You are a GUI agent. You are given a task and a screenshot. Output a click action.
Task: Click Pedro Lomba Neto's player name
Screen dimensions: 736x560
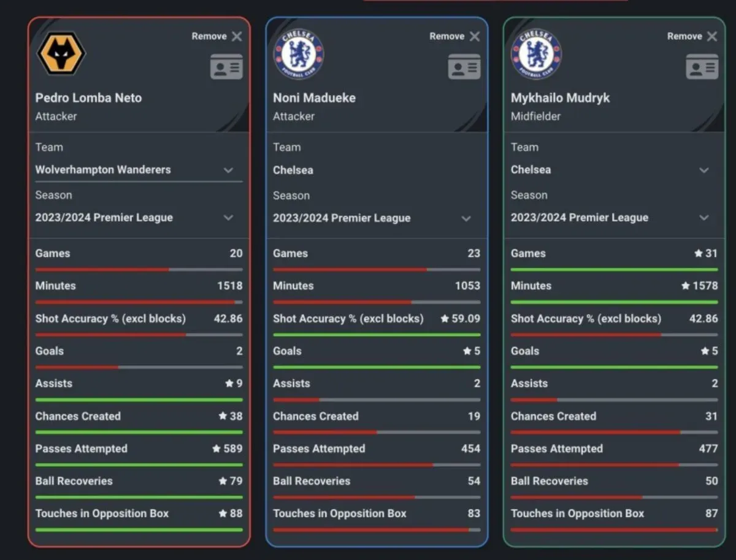[x=88, y=98]
